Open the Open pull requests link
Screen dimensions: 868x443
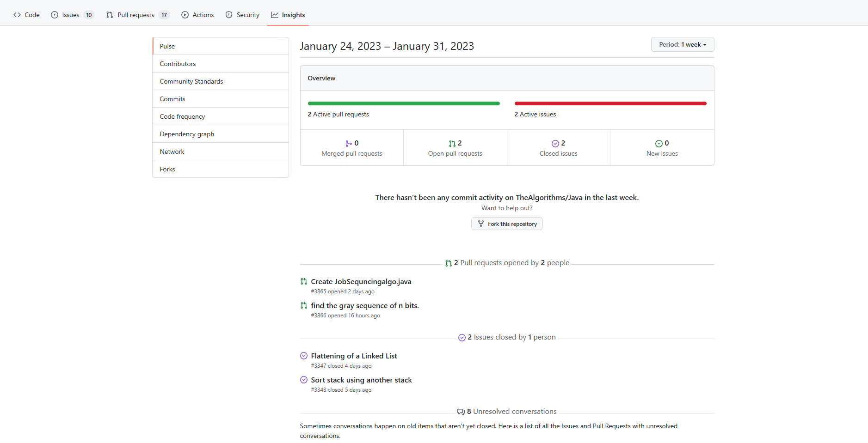coord(455,148)
